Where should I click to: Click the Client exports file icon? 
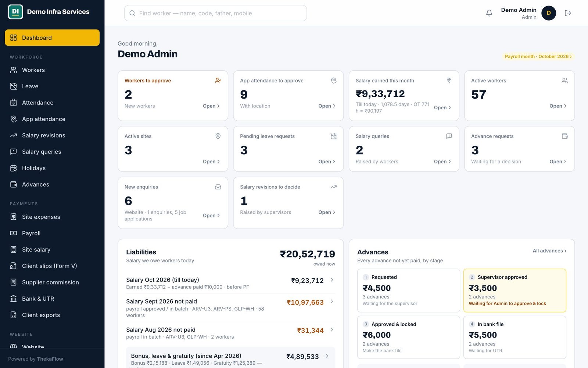[14, 315]
